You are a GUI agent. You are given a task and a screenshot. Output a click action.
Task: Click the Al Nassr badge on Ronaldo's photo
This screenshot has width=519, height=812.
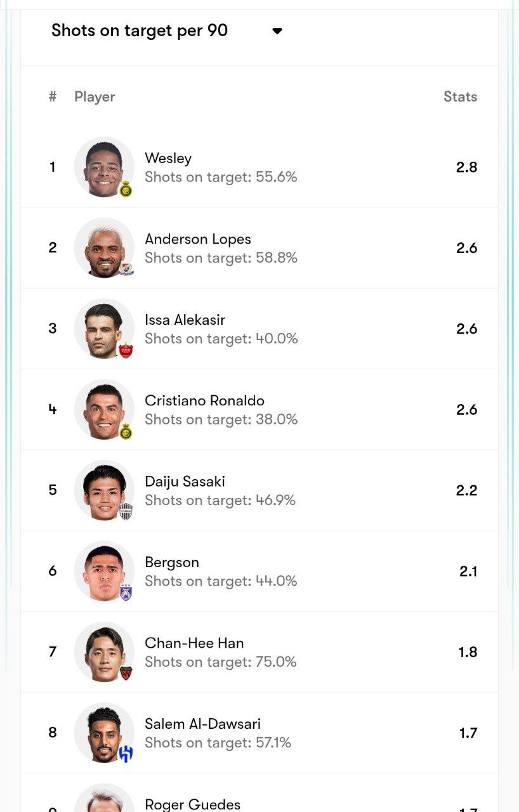(x=126, y=431)
